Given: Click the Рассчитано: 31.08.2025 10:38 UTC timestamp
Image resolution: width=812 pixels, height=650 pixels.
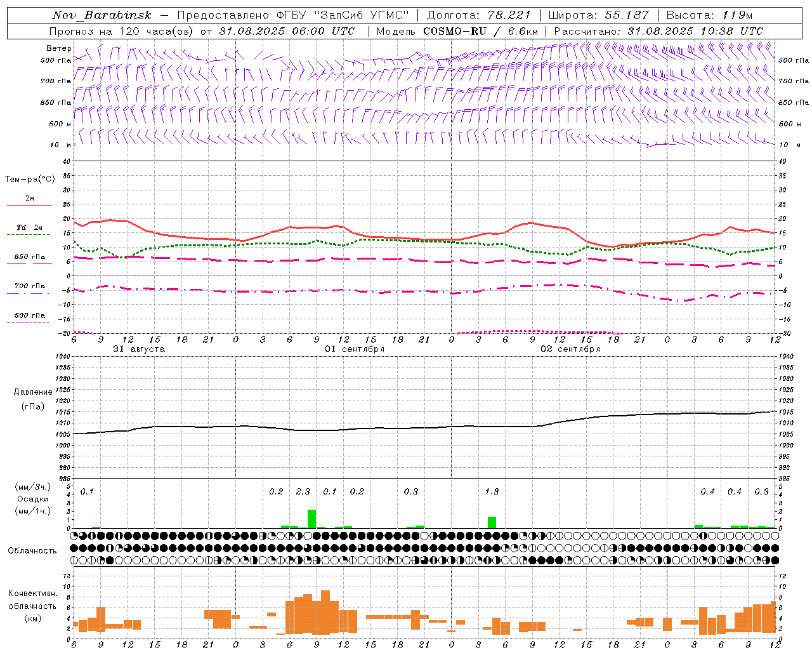Looking at the screenshot, I should click(x=658, y=31).
